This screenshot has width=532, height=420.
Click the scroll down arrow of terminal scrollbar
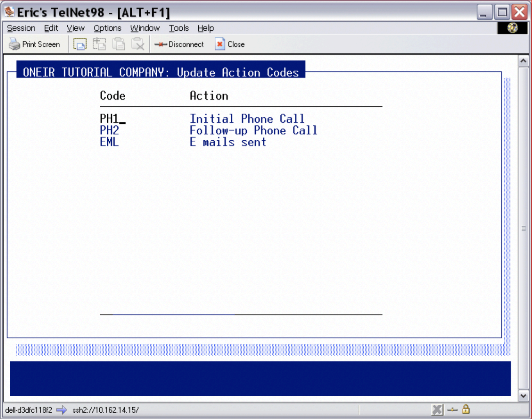pos(523,396)
